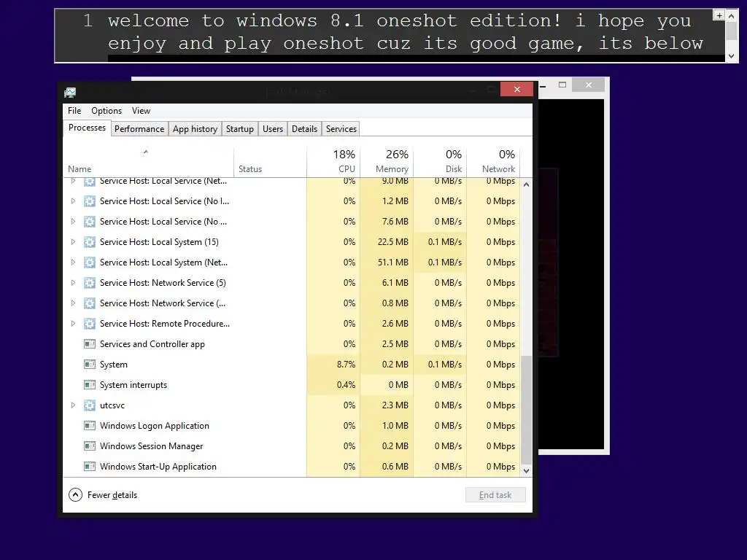Expand the utcsvc process row
The width and height of the screenshot is (747, 560).
(x=73, y=405)
